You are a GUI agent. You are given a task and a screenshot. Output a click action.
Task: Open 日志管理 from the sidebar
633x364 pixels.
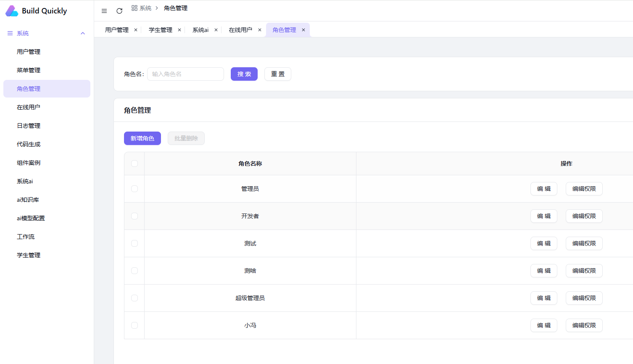click(x=29, y=126)
